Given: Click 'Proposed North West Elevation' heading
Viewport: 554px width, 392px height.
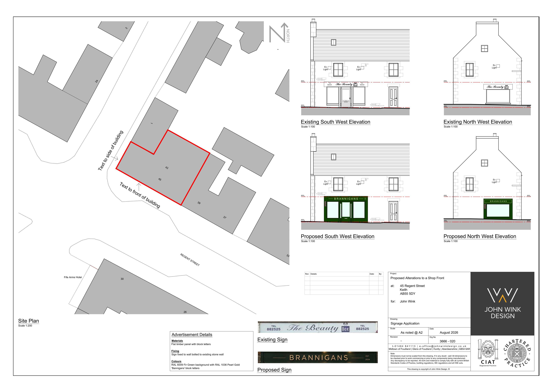Looking at the screenshot, I should tap(480, 236).
